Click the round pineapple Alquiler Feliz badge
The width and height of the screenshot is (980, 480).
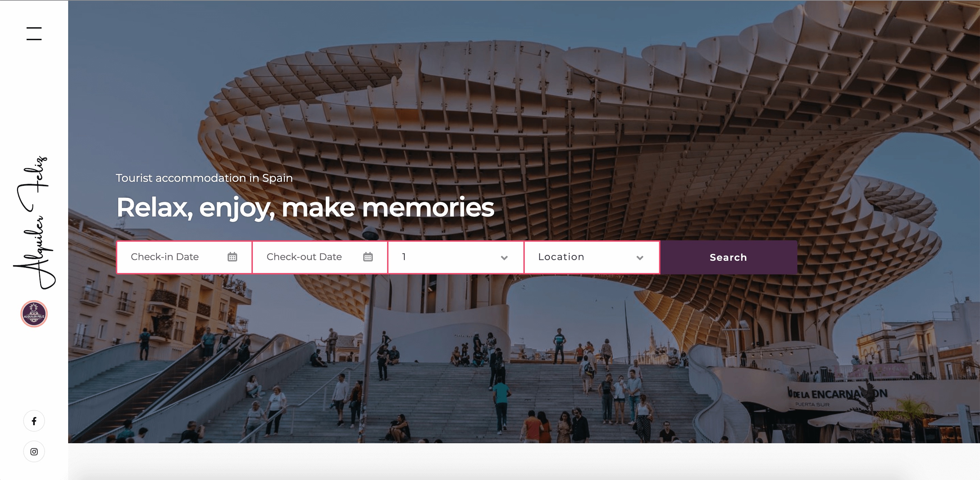[34, 314]
